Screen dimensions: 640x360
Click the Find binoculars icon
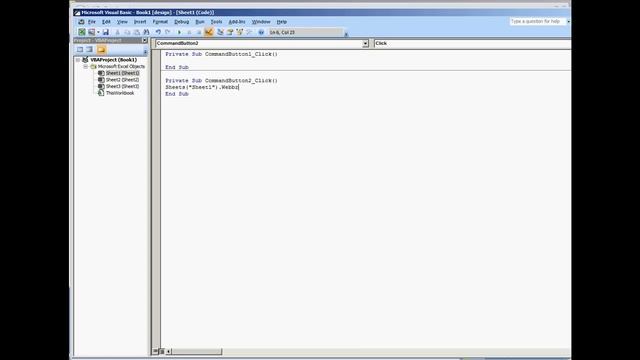click(146, 32)
